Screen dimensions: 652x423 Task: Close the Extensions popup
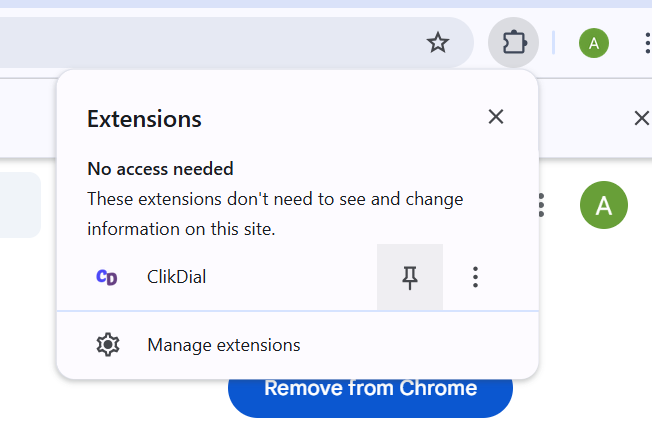(x=496, y=117)
